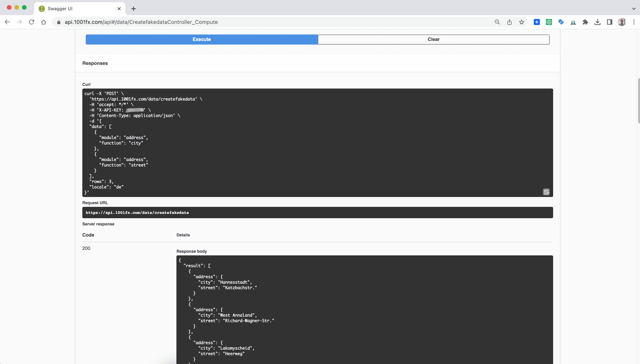This screenshot has height=364, width=640.
Task: Copy the curl command to clipboard
Action: (546, 192)
